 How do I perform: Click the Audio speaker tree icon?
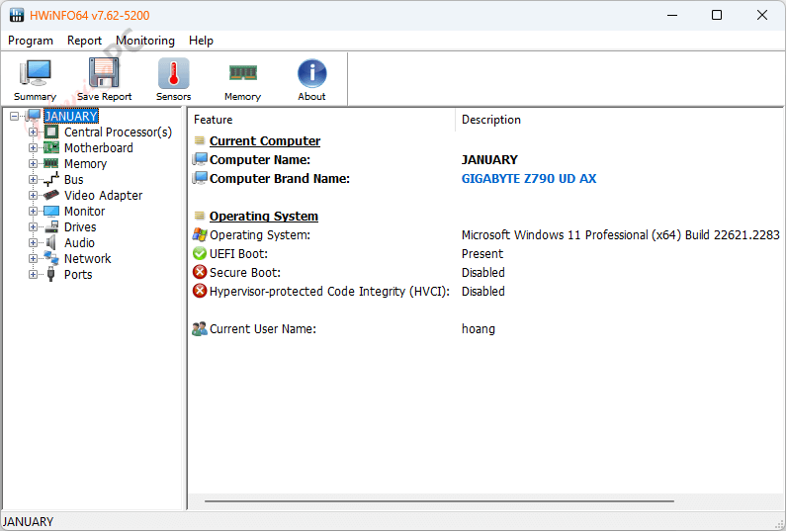tap(51, 243)
